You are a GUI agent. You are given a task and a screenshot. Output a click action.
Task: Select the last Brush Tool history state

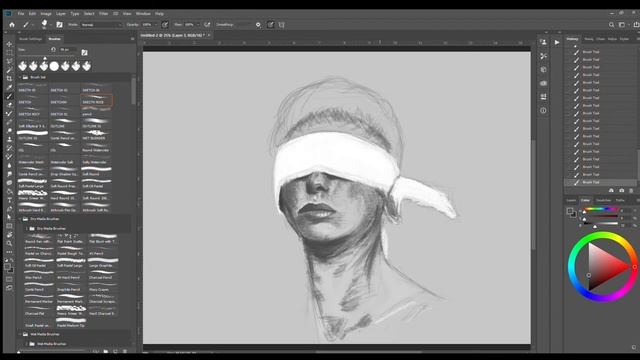(x=600, y=182)
